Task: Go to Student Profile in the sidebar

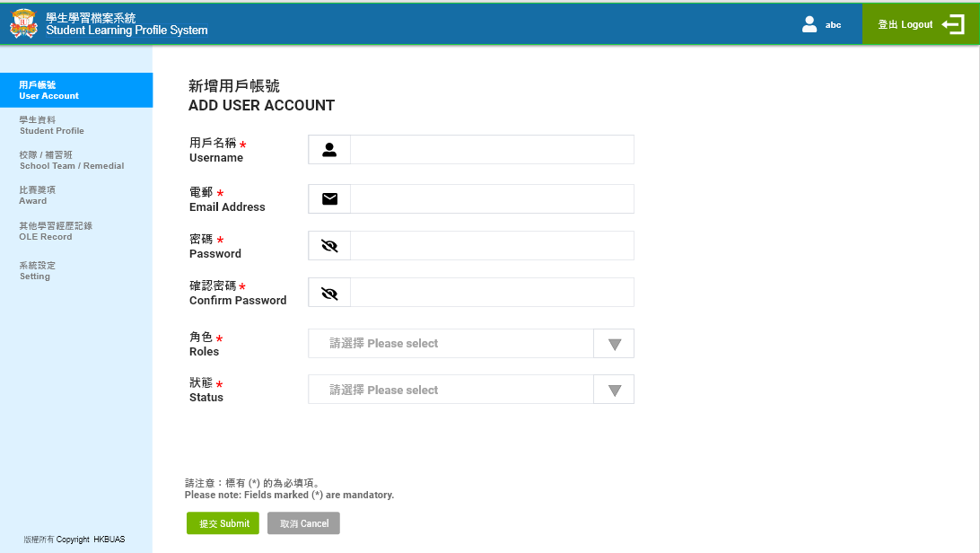Action: 52,125
